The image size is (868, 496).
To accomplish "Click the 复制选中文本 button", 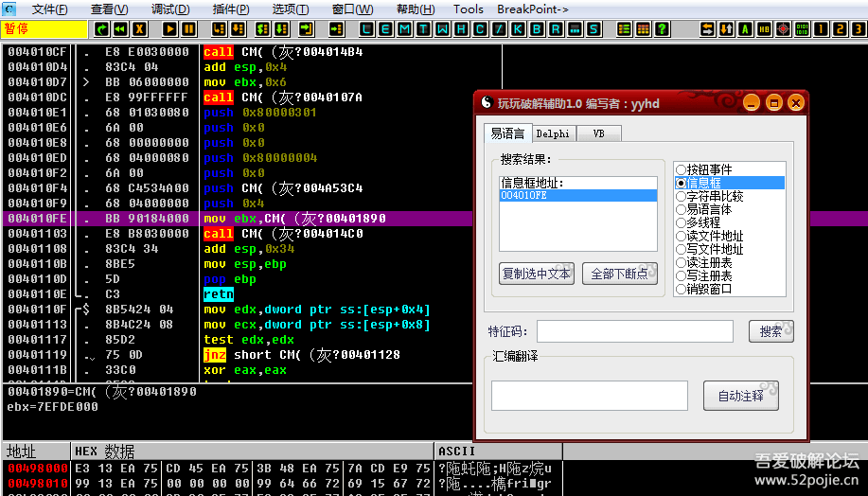I will [x=537, y=274].
